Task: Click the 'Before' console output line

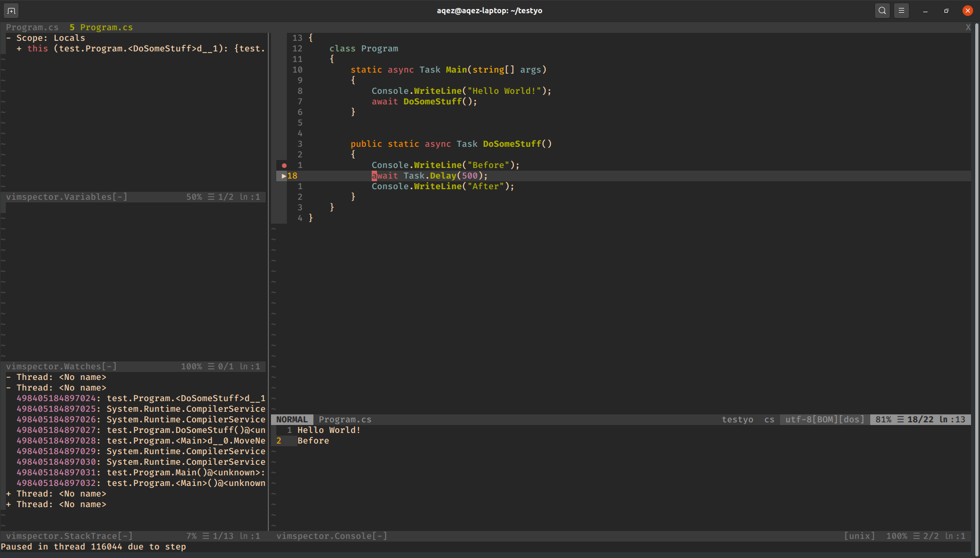Action: coord(313,441)
